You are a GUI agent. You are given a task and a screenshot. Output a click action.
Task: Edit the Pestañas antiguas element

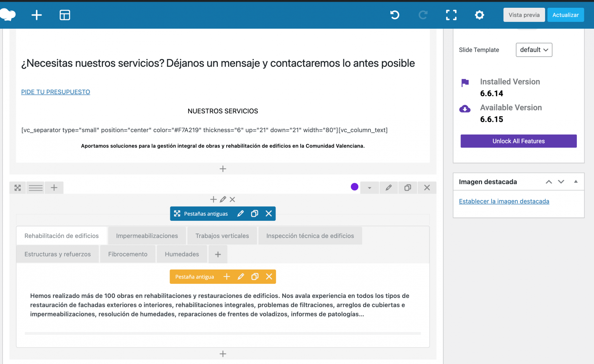click(240, 213)
